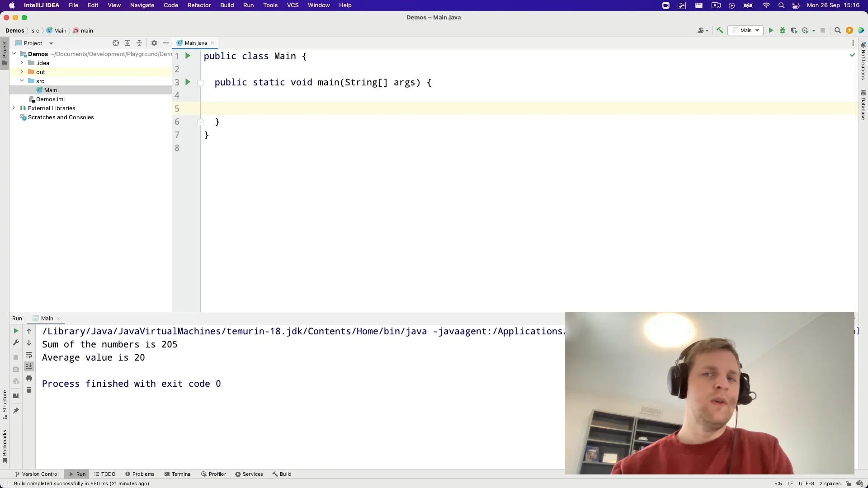Click Search Everywhere magnifier in toolbar

click(837, 30)
